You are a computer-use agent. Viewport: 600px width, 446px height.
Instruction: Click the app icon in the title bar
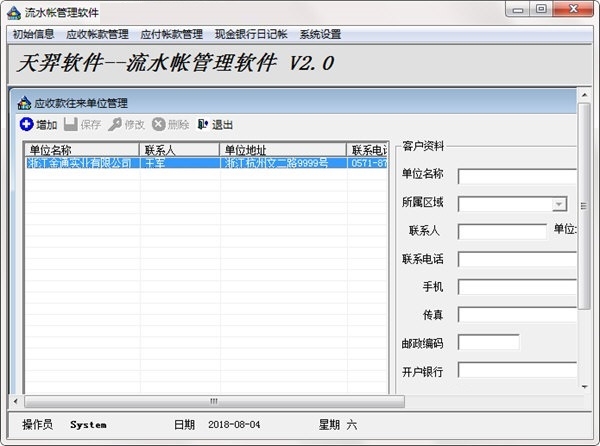(x=14, y=13)
